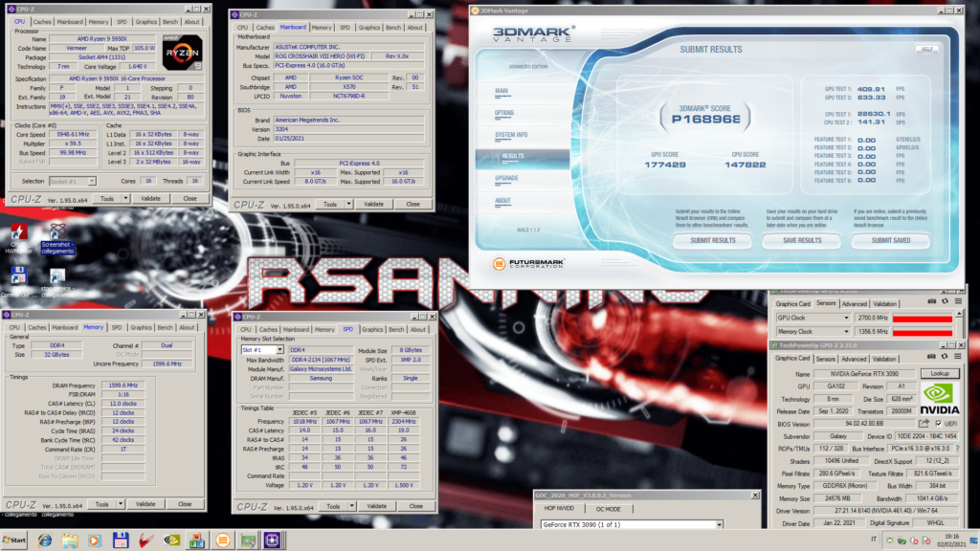Click the red checkmark taskbar icon
Screen dimensions: 980x551
pos(145,540)
